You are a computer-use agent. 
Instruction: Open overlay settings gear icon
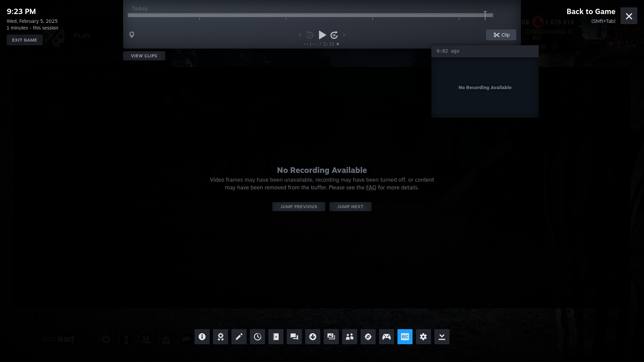423,337
